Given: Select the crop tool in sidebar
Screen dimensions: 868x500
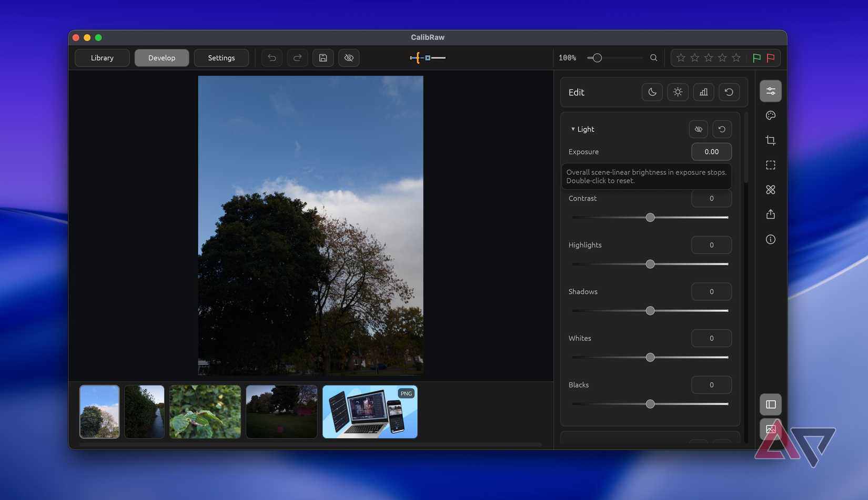Looking at the screenshot, I should point(771,140).
